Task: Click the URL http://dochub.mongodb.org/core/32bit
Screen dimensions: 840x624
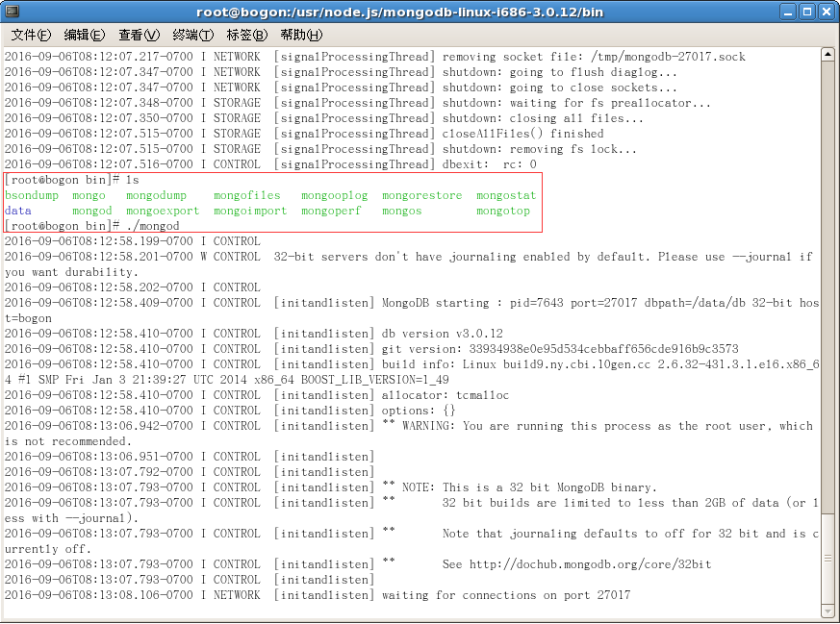Action: pos(591,564)
